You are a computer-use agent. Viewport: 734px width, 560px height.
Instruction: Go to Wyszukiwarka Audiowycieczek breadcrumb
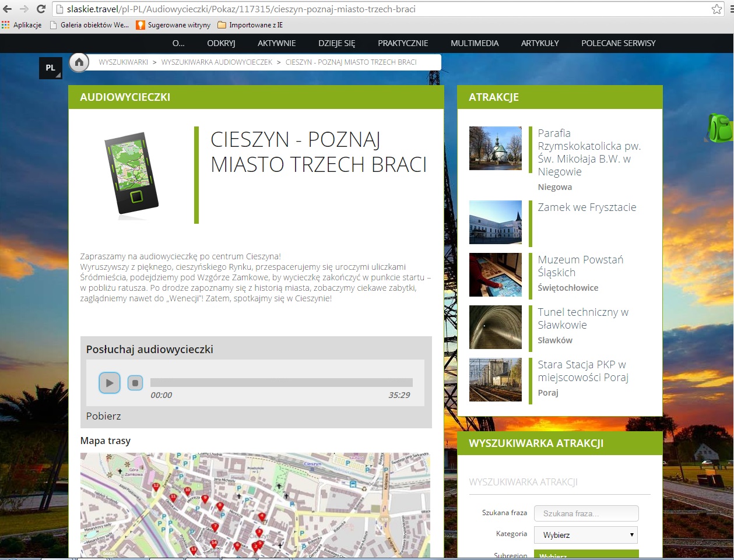(216, 62)
